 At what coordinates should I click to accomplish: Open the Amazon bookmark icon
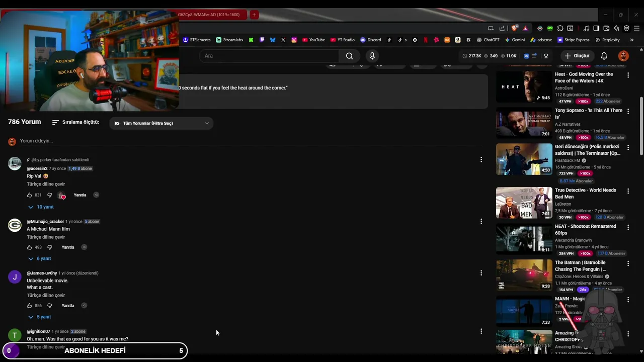coord(458,40)
